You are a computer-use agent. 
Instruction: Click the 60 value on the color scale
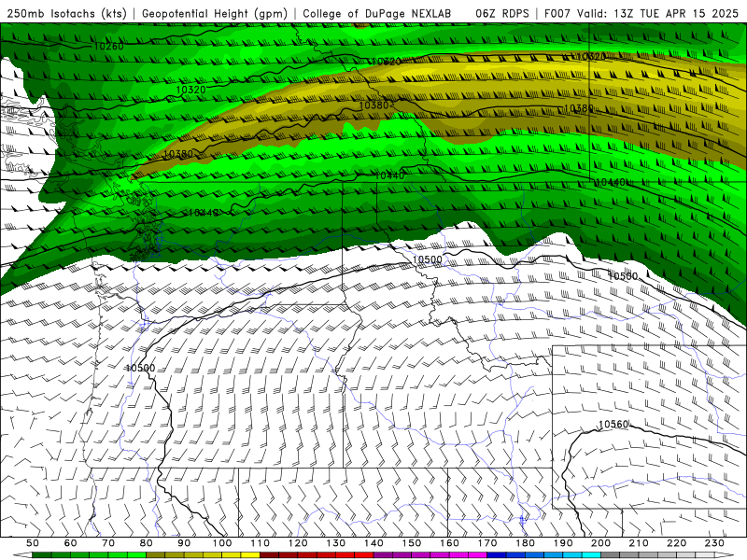tap(71, 543)
